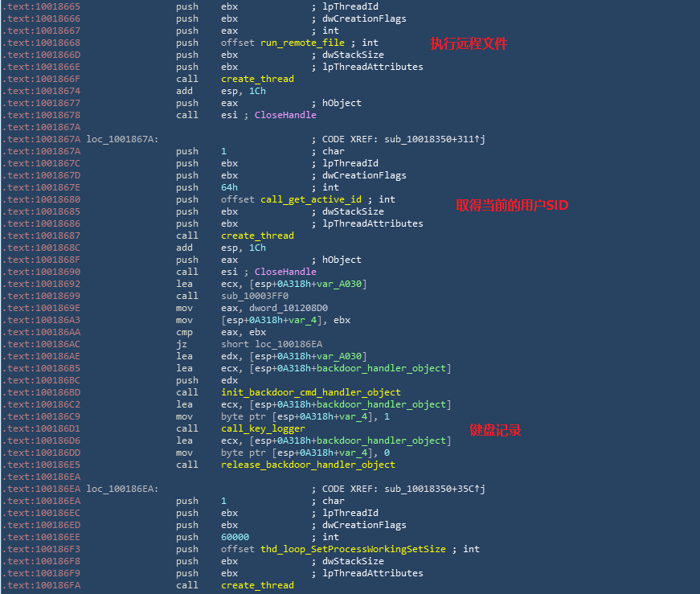Select the red 执行远程文件 annotation
Screen dimensions: 700x594
click(469, 43)
